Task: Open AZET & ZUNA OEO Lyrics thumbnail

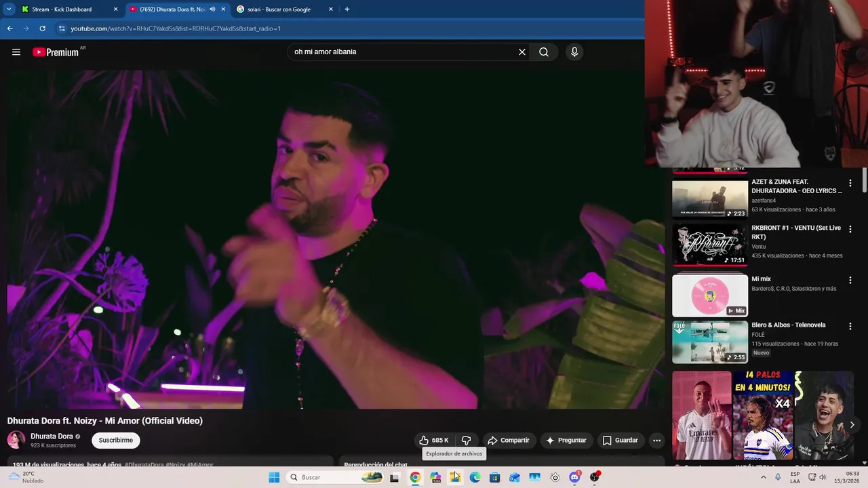Action: [710, 199]
